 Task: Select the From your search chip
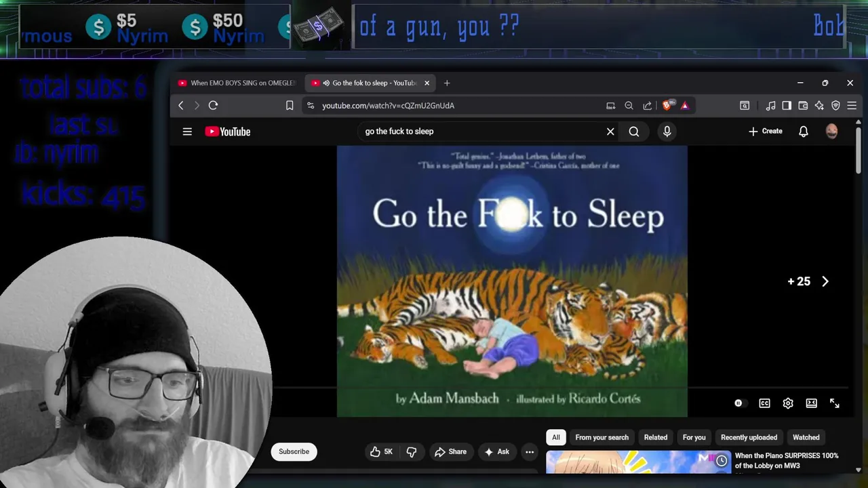(x=602, y=437)
